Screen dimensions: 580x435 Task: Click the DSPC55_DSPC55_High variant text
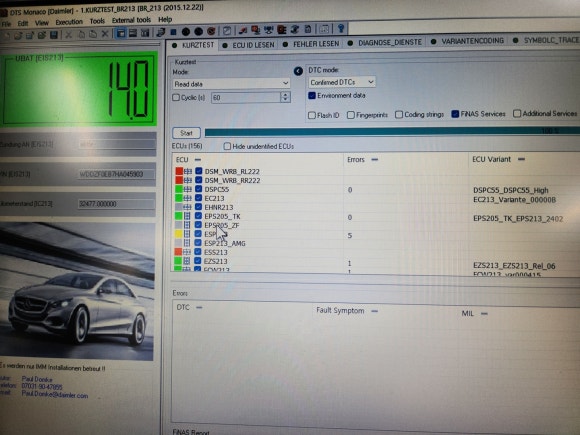511,190
